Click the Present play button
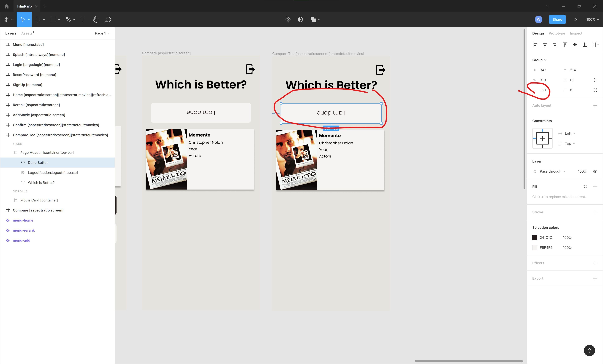The width and height of the screenshot is (603, 364). 575,19
